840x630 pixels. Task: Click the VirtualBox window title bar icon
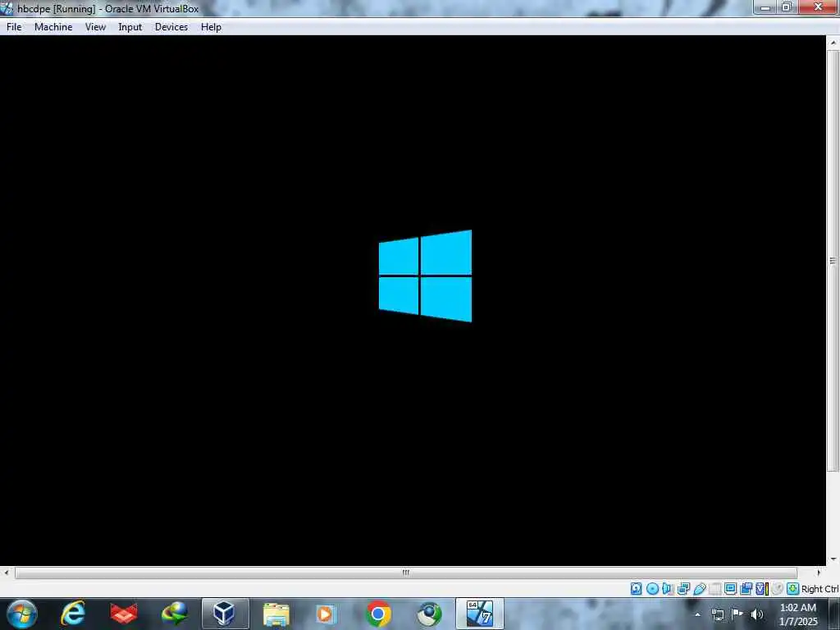[7, 8]
